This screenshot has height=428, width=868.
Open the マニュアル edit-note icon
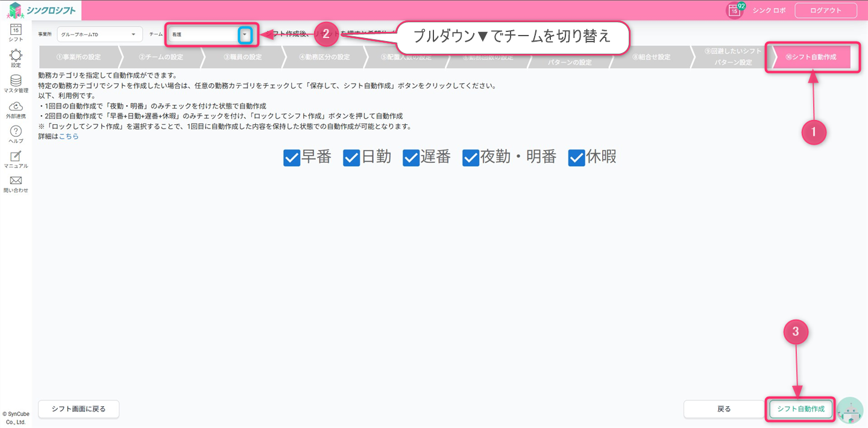16,156
